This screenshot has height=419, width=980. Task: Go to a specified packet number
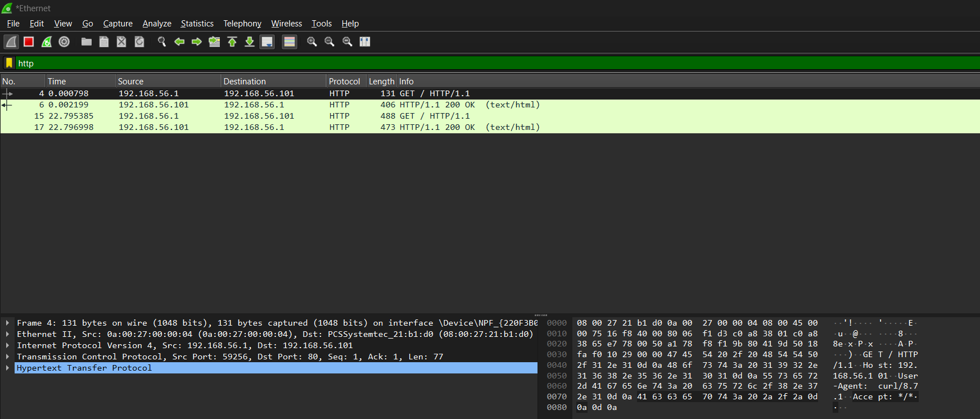pyautogui.click(x=214, y=42)
